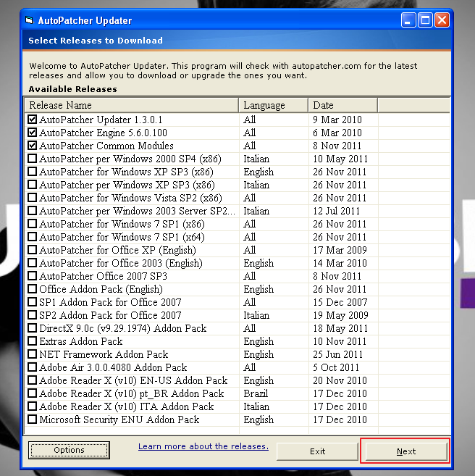475x476 pixels.
Task: Close the AutoPatcher Updater window
Action: pos(442,20)
